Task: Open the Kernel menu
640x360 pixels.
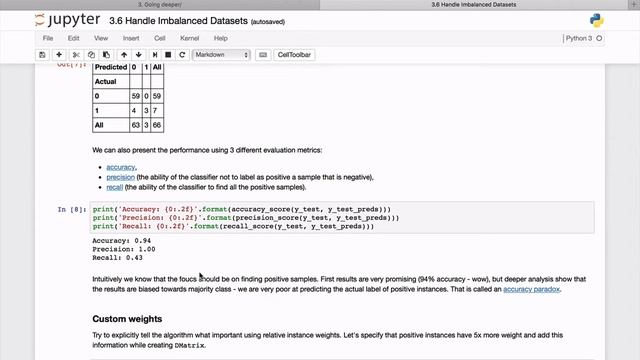Action: pos(189,38)
